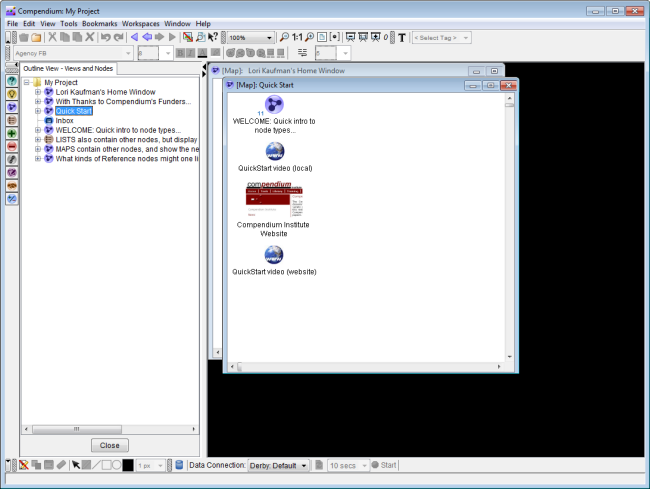
Task: Click the Quick Start map's vertical scrollbar down arrow
Action: click(509, 356)
